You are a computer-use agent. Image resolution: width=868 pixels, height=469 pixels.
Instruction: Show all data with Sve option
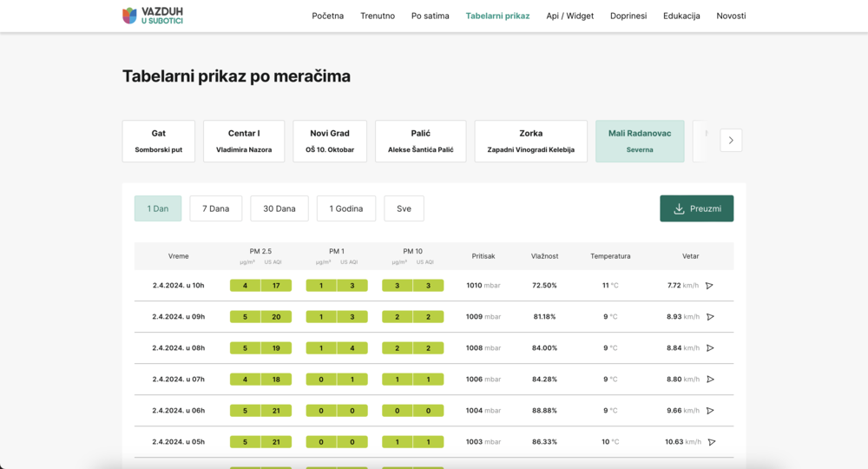[x=404, y=208]
